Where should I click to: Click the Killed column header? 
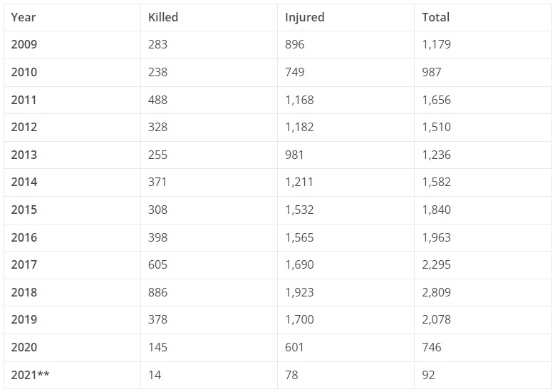pos(163,17)
